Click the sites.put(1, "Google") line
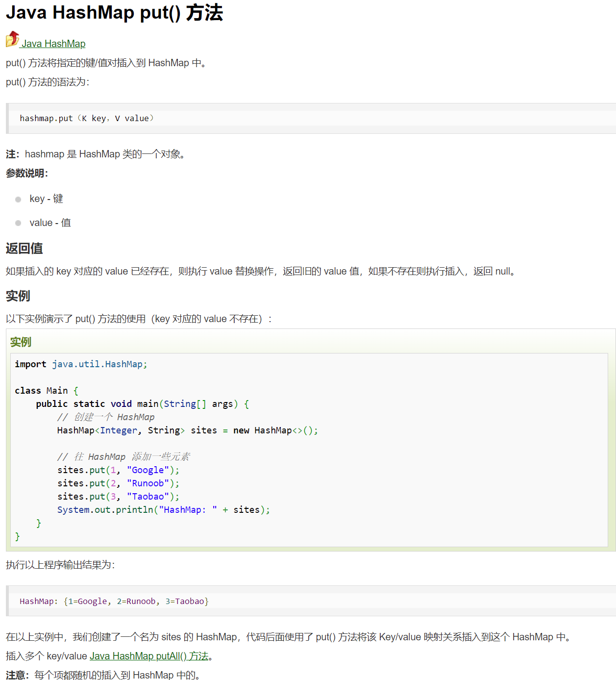Screen dimensions: 616x680 tap(119, 470)
